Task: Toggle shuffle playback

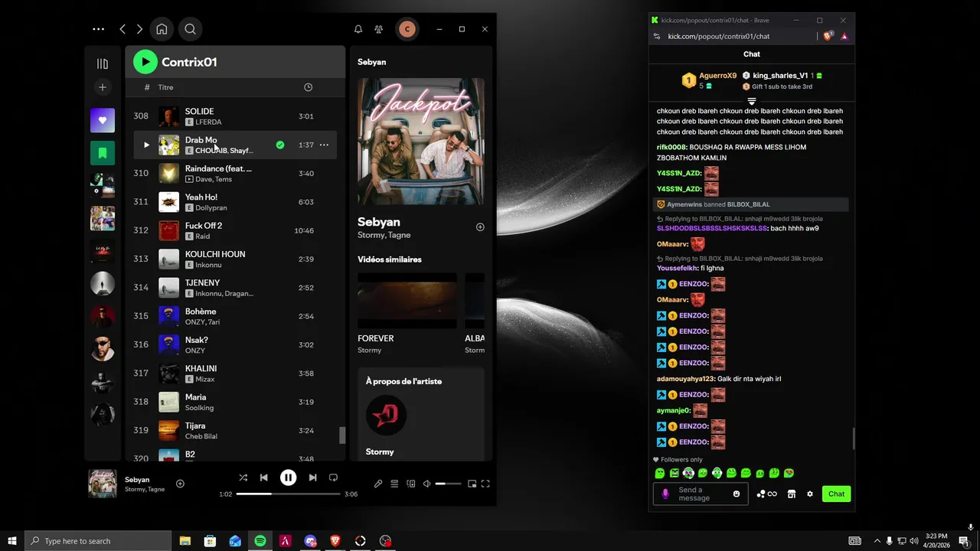Action: tap(243, 478)
